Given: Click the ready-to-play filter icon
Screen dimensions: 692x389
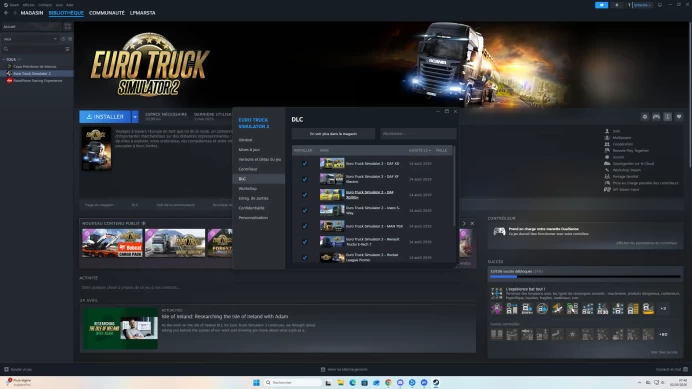Looking at the screenshot, I should click(x=70, y=39).
